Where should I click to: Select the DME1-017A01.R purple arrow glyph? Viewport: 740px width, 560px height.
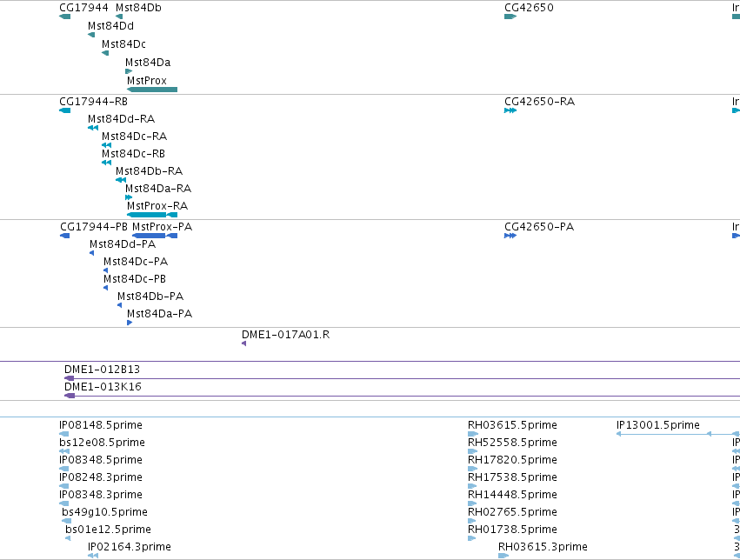(244, 344)
